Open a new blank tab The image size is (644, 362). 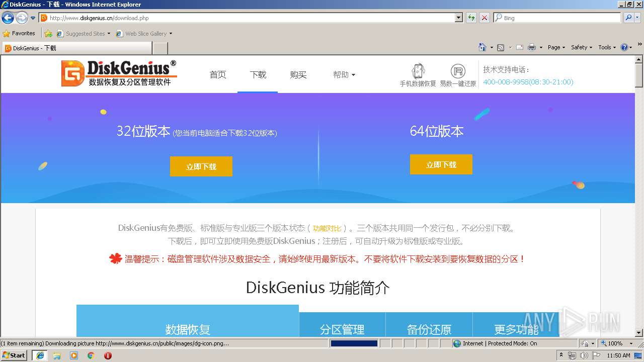pos(160,48)
